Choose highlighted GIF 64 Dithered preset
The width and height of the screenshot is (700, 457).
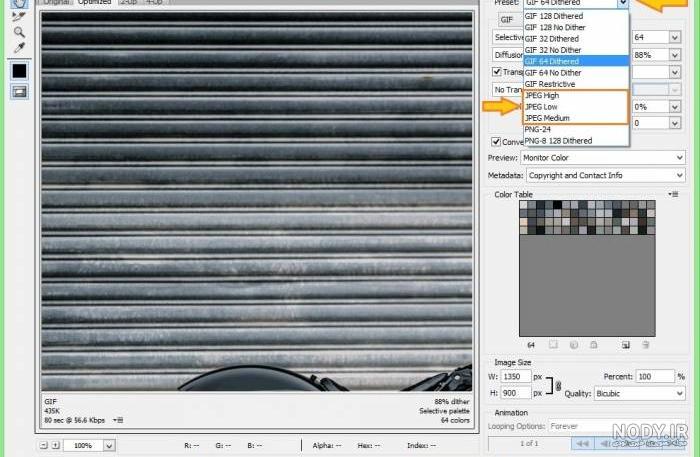pyautogui.click(x=576, y=61)
